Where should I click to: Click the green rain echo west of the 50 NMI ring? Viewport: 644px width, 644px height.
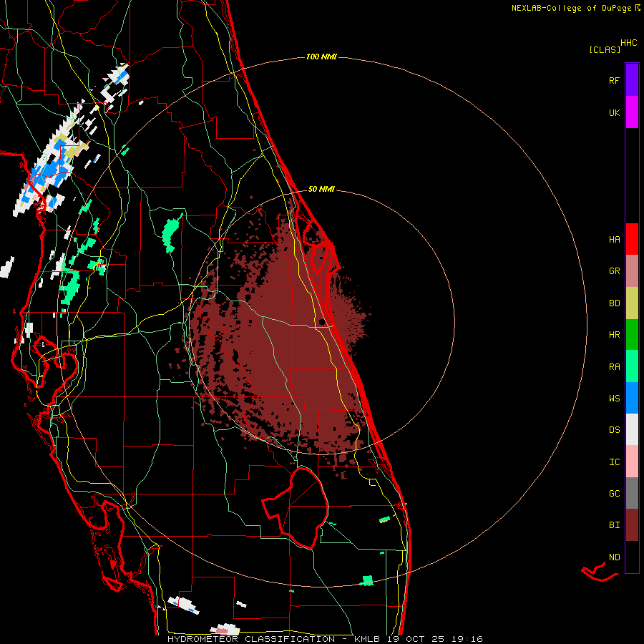171,233
